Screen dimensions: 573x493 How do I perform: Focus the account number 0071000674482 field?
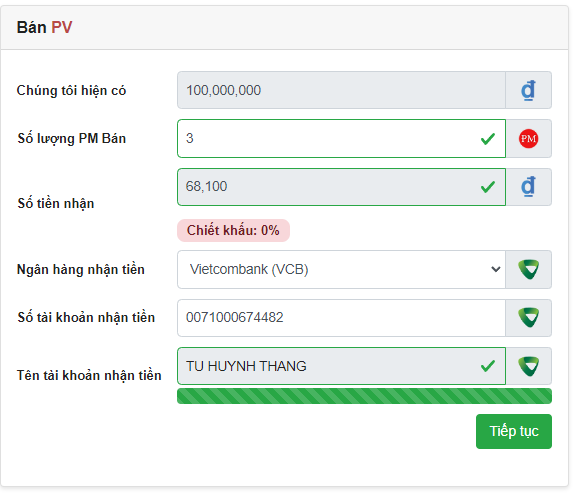pyautogui.click(x=341, y=318)
